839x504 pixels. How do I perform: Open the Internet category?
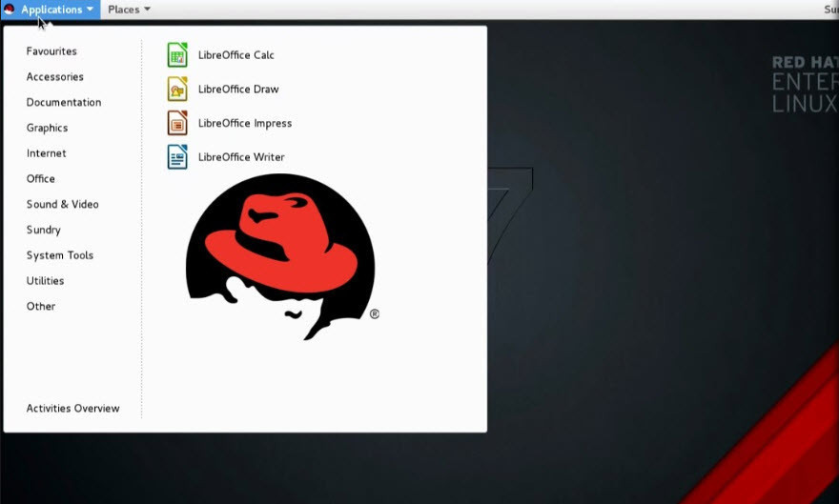click(46, 153)
